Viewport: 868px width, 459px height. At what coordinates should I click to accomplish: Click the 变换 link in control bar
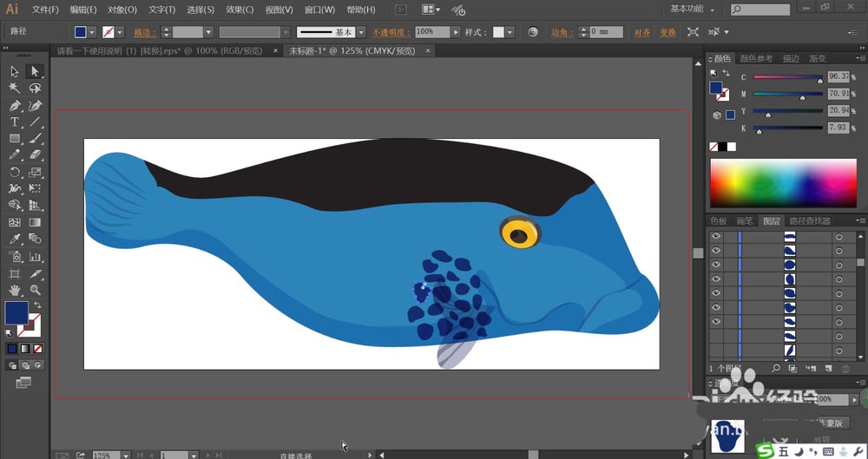click(667, 32)
